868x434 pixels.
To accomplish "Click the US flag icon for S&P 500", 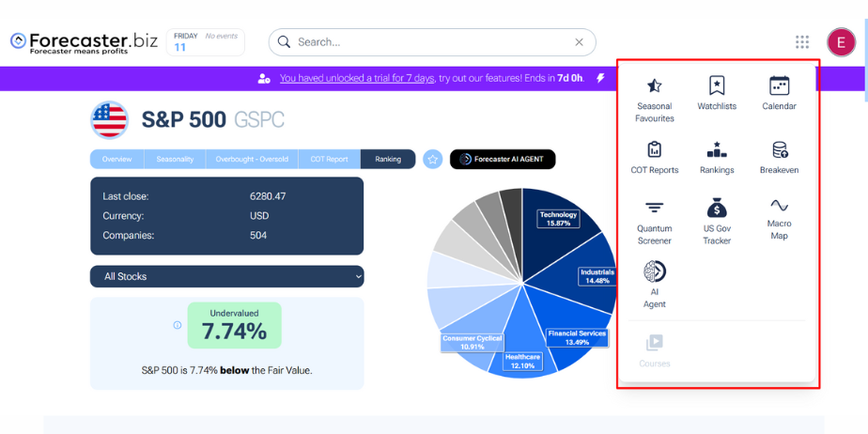I will 110,119.
